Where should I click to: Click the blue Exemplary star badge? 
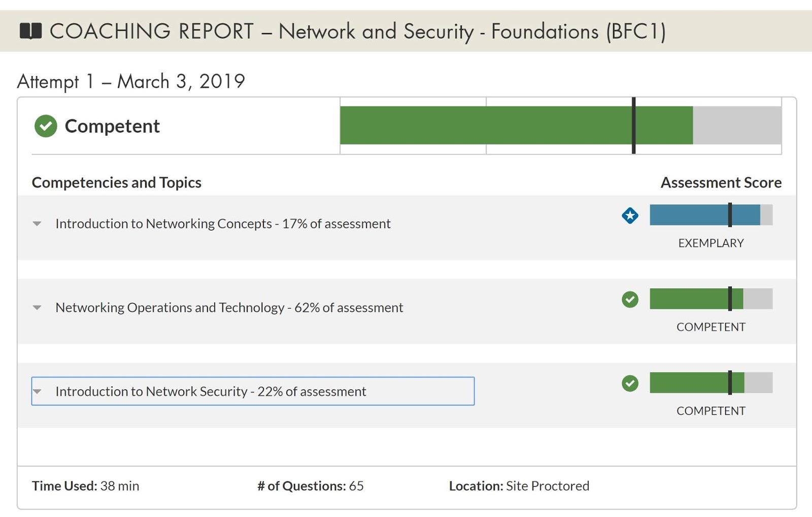point(630,215)
